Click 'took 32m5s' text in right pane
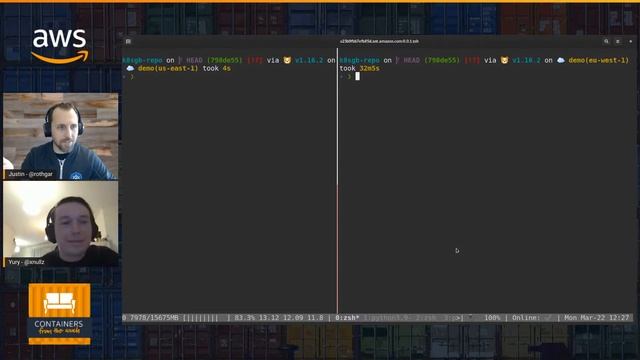Screen dimensions: 640x360 click(x=360, y=69)
